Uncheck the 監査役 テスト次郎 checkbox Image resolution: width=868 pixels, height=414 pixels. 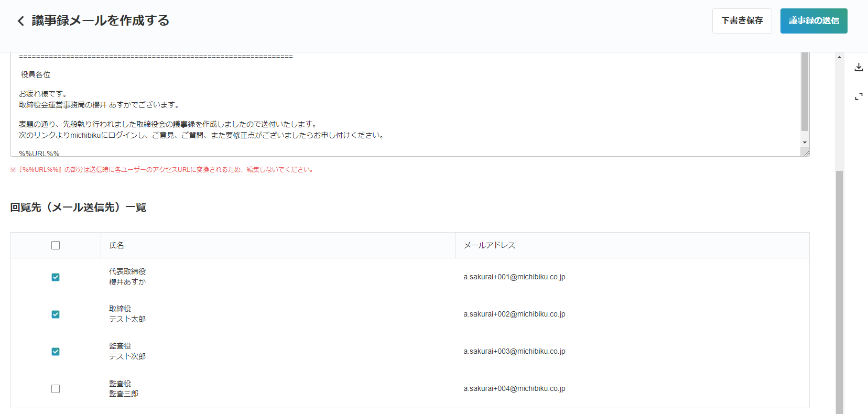(x=56, y=352)
